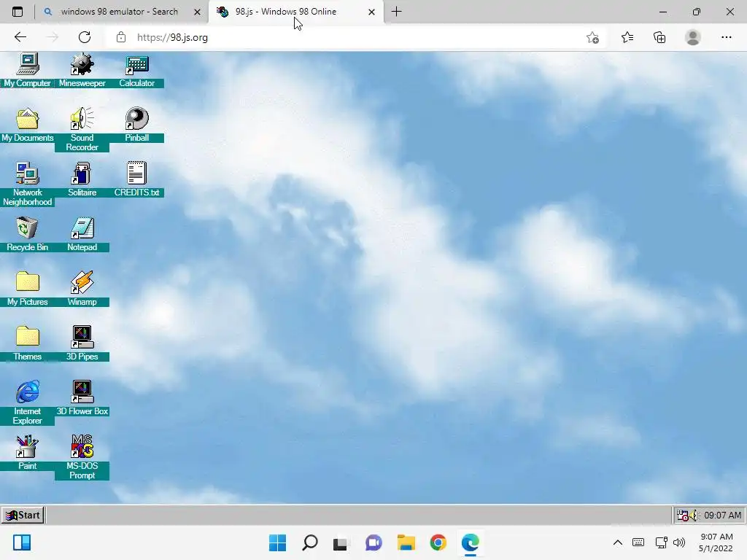Open the tab actions menu icon

pyautogui.click(x=18, y=12)
